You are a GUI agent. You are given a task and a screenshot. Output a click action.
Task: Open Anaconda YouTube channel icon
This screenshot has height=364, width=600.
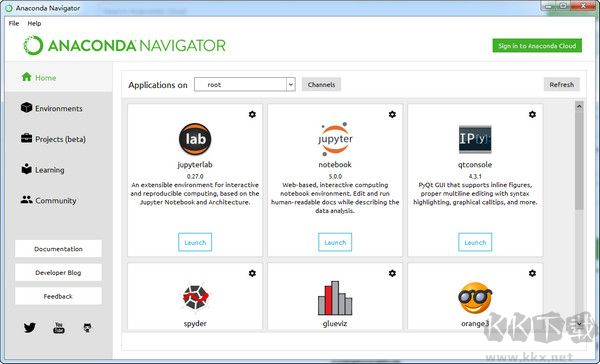[x=59, y=328]
